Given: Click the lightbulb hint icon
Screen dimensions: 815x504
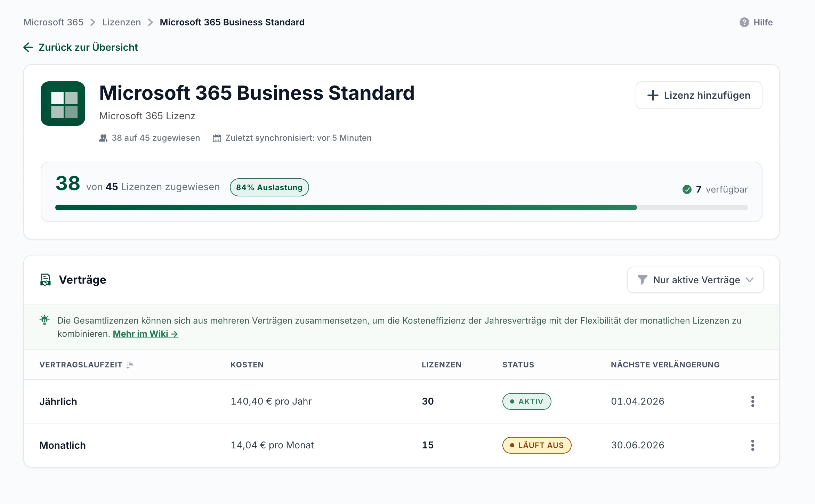Looking at the screenshot, I should [x=45, y=320].
